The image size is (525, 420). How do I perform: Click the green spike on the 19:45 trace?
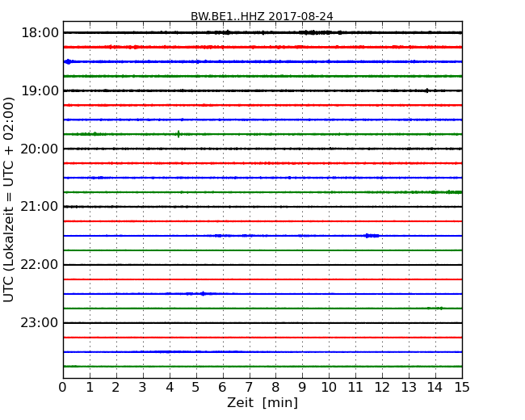[x=178, y=134]
